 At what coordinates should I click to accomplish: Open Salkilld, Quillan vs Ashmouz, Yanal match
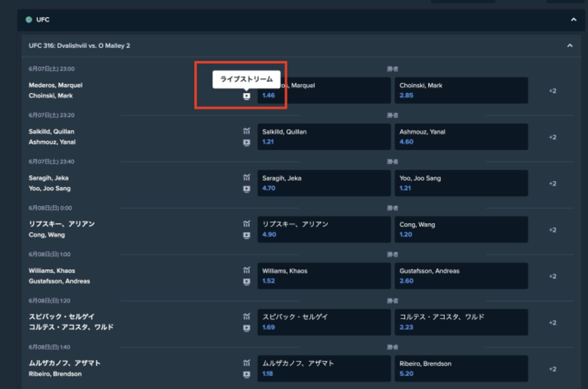pos(52,137)
